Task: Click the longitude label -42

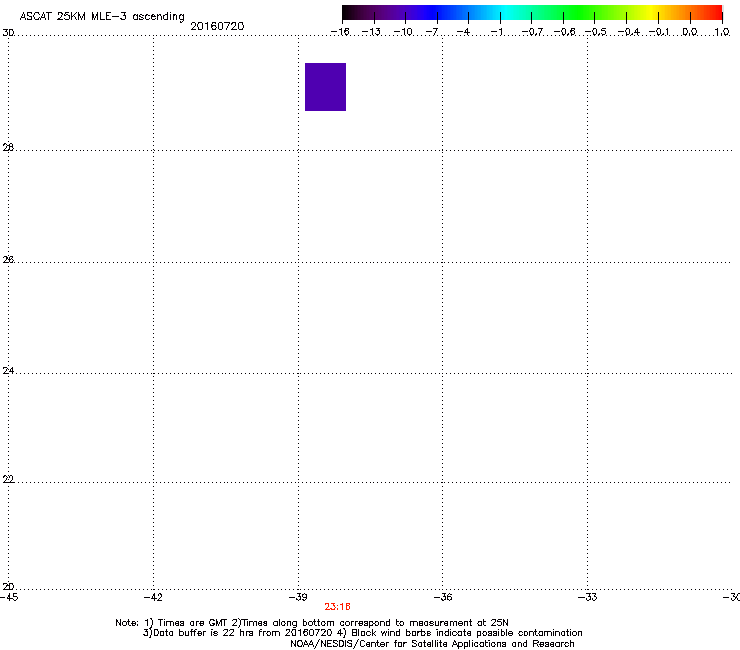Action: pos(153,598)
